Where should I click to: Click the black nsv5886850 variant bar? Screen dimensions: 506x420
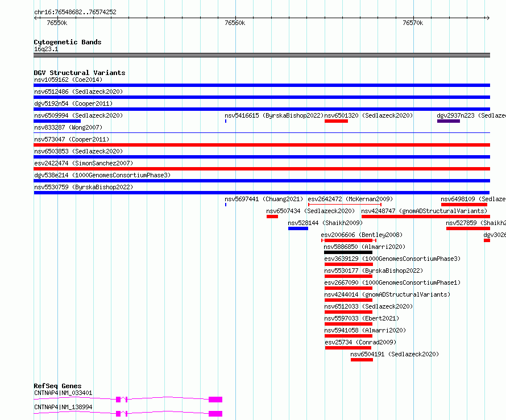pyautogui.click(x=348, y=252)
